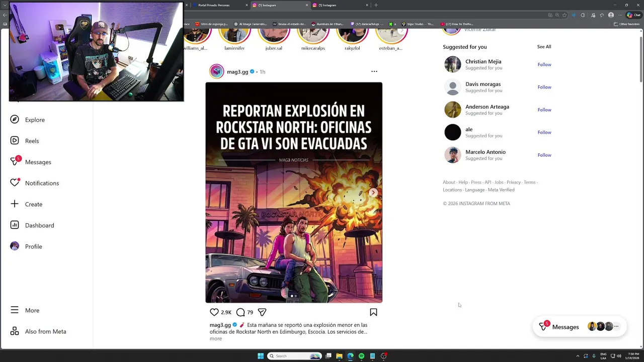Open Anderson Arteaga's profile picture
644x362 pixels.
453,110
